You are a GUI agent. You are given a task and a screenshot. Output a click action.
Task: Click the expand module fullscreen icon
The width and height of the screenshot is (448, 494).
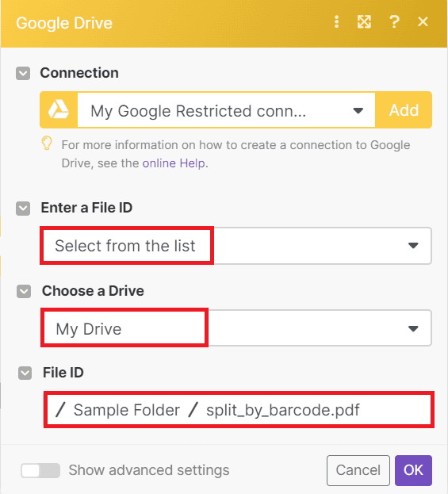364,22
